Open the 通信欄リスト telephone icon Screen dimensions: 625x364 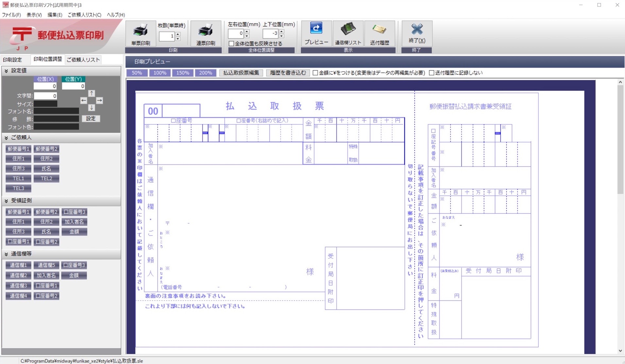point(348,29)
